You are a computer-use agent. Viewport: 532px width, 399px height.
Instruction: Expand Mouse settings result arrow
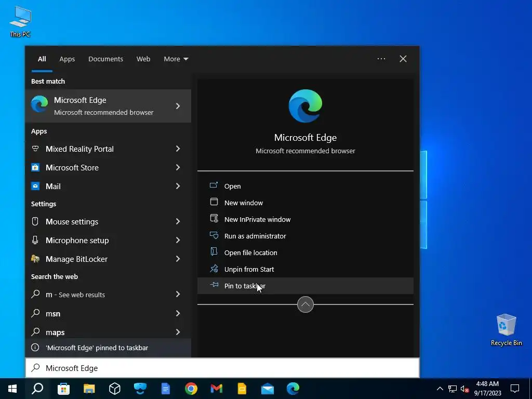[x=178, y=221]
